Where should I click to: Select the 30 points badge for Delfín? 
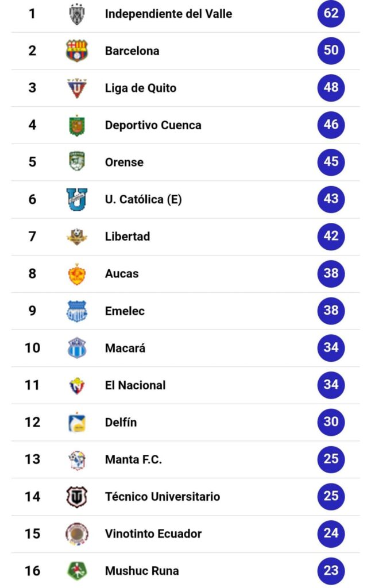click(331, 422)
